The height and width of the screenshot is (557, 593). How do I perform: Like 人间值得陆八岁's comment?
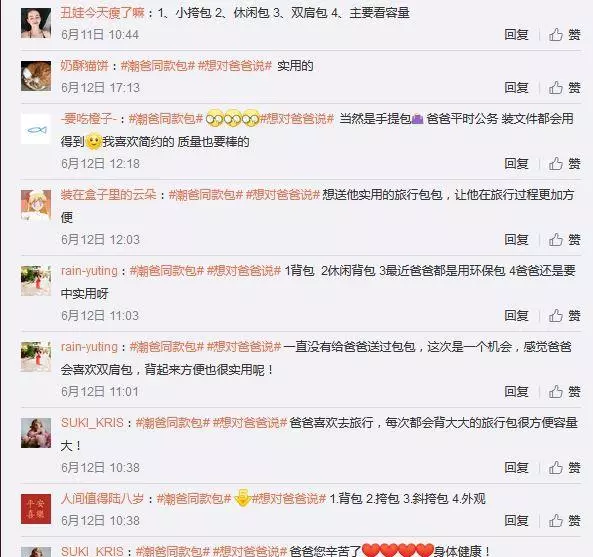click(x=565, y=521)
